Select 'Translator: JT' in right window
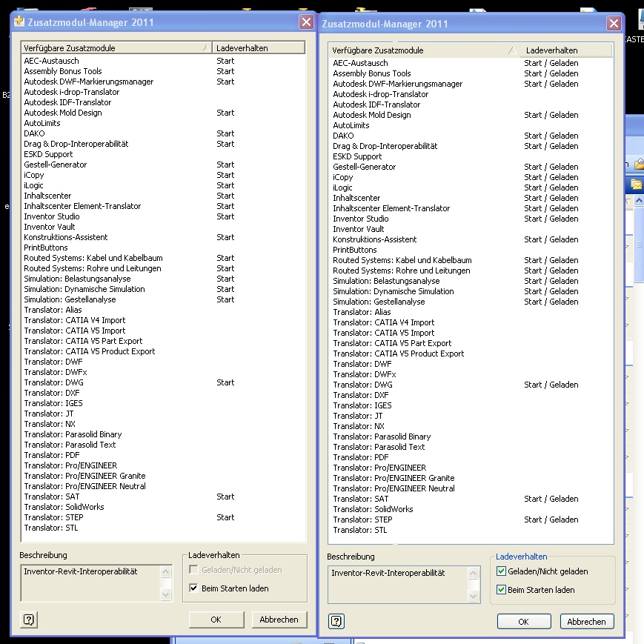The width and height of the screenshot is (644, 644). [358, 416]
